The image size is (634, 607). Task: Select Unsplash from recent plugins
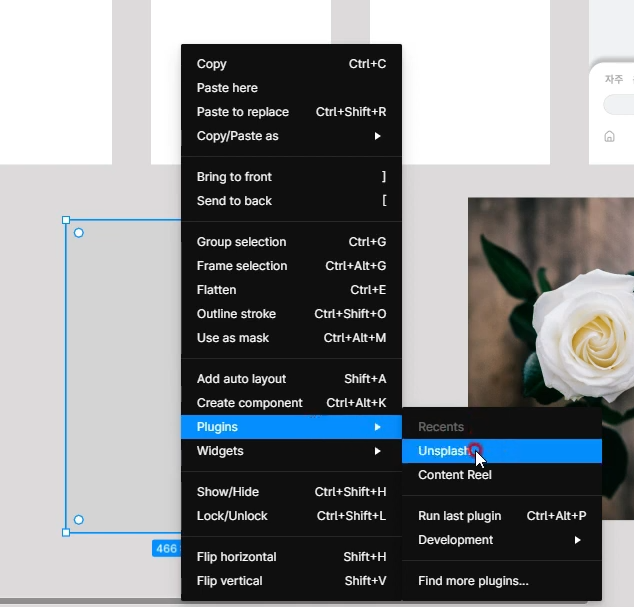[502, 451]
